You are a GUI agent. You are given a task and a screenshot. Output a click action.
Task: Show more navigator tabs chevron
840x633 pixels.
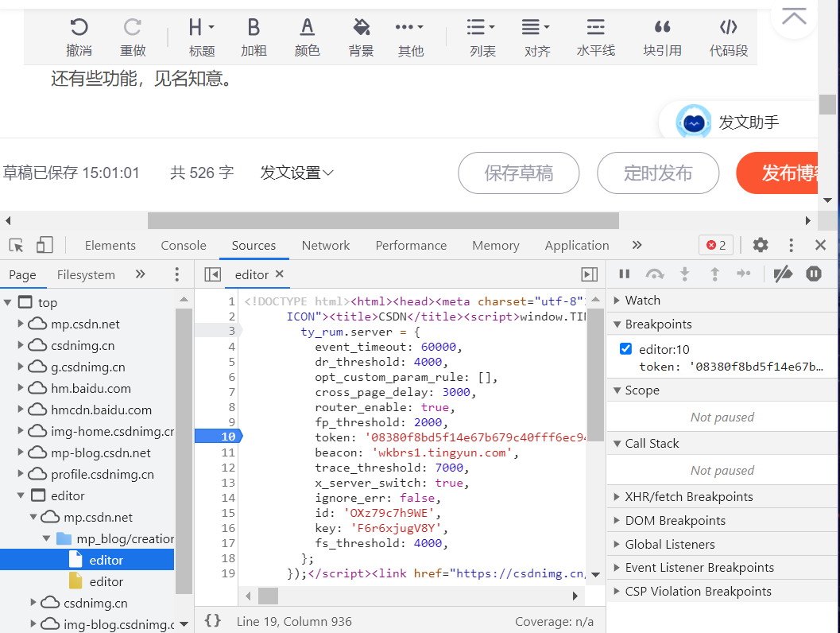[140, 274]
